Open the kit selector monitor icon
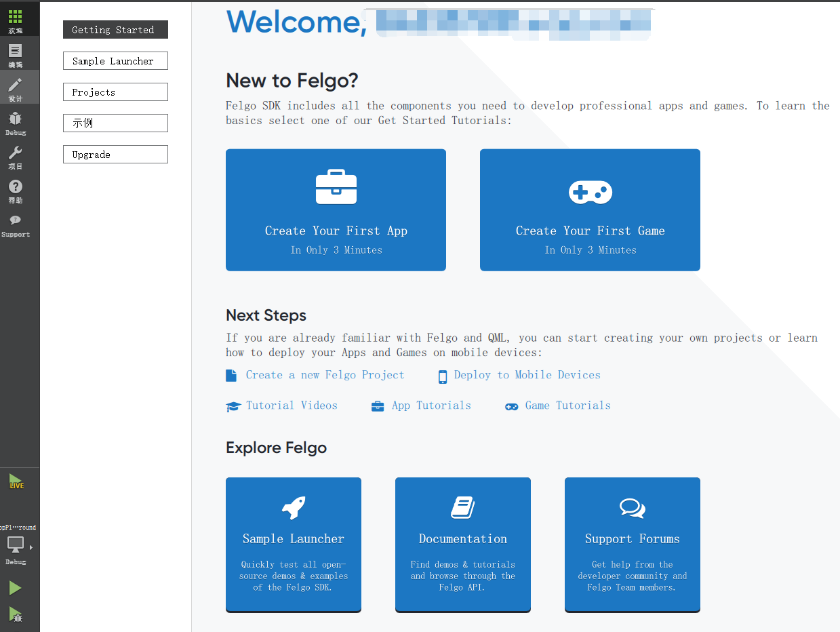 [x=16, y=544]
